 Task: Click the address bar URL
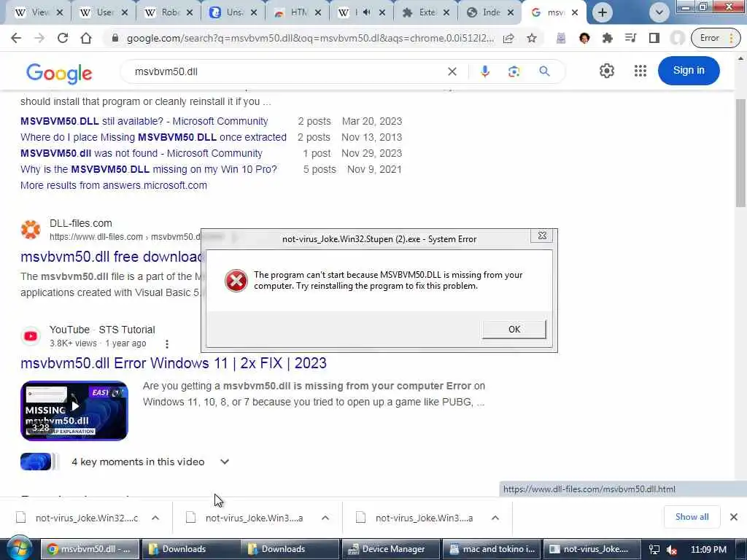pos(310,38)
